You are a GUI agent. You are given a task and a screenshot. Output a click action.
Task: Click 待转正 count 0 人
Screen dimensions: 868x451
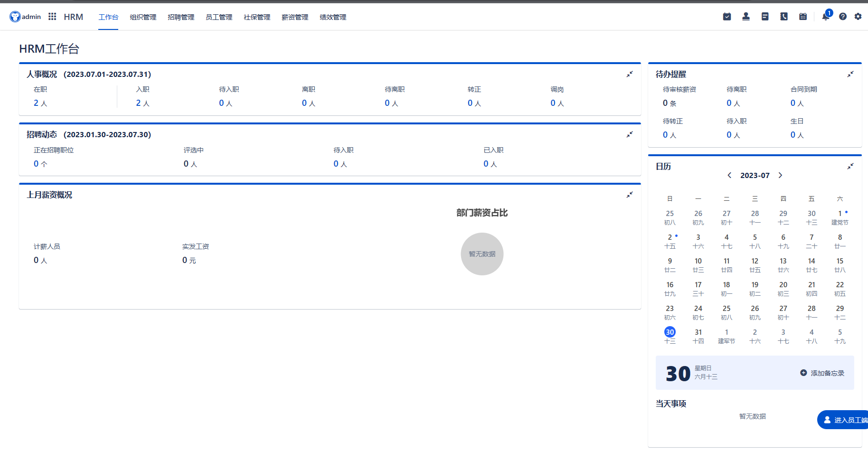tap(670, 135)
